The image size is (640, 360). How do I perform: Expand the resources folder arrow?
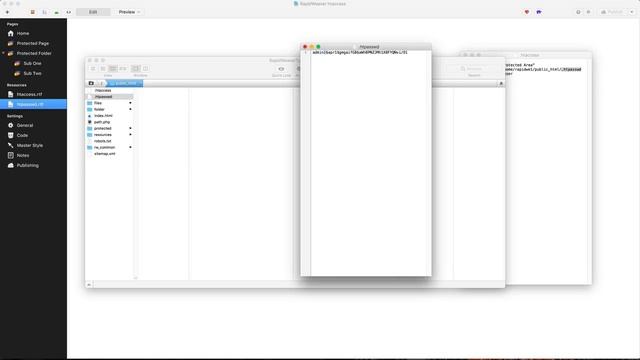130,135
